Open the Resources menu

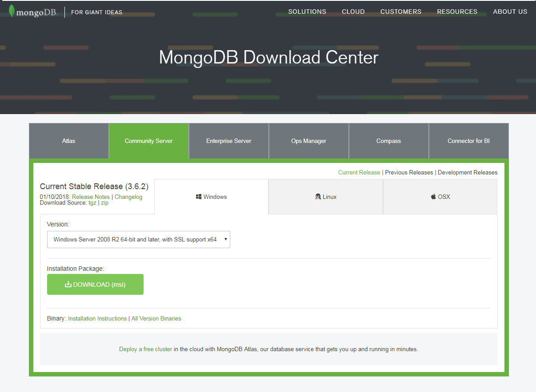[457, 12]
